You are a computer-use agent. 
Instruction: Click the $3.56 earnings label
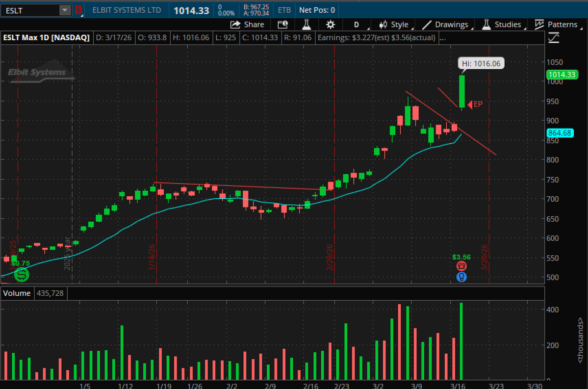[461, 257]
